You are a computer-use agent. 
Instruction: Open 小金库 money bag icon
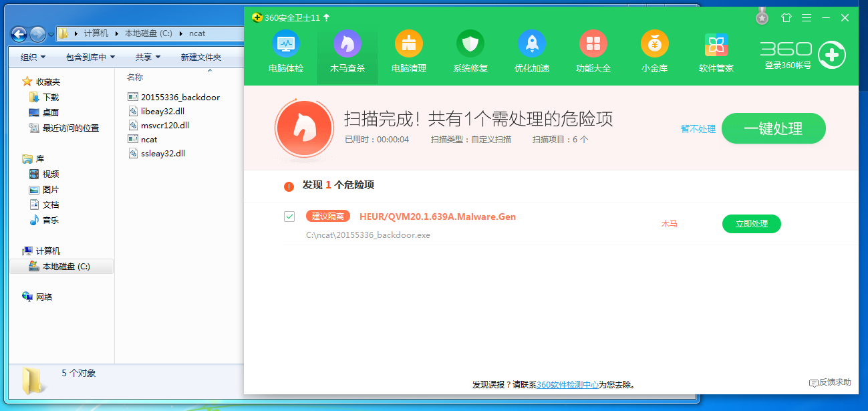(x=655, y=44)
